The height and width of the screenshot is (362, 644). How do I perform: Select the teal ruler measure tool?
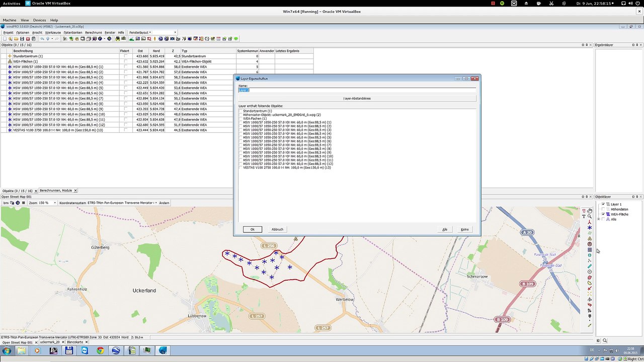pyautogui.click(x=590, y=266)
